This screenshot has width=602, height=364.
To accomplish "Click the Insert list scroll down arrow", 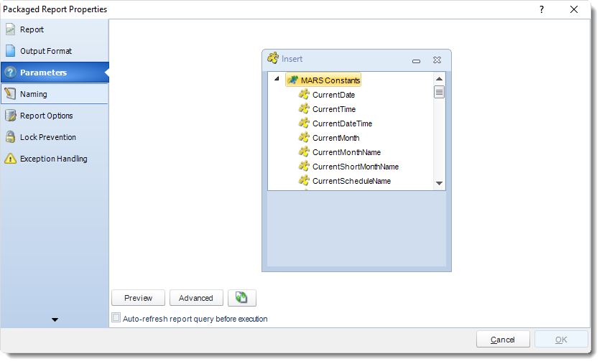I will [x=439, y=183].
